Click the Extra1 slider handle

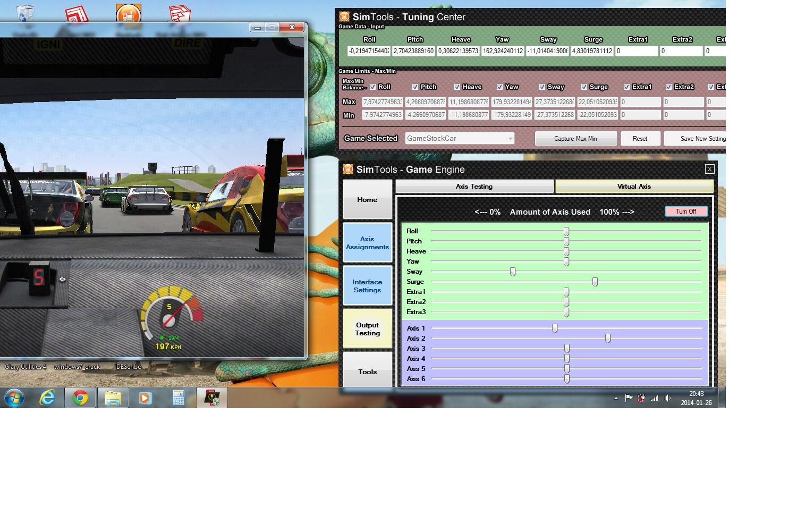tap(566, 292)
